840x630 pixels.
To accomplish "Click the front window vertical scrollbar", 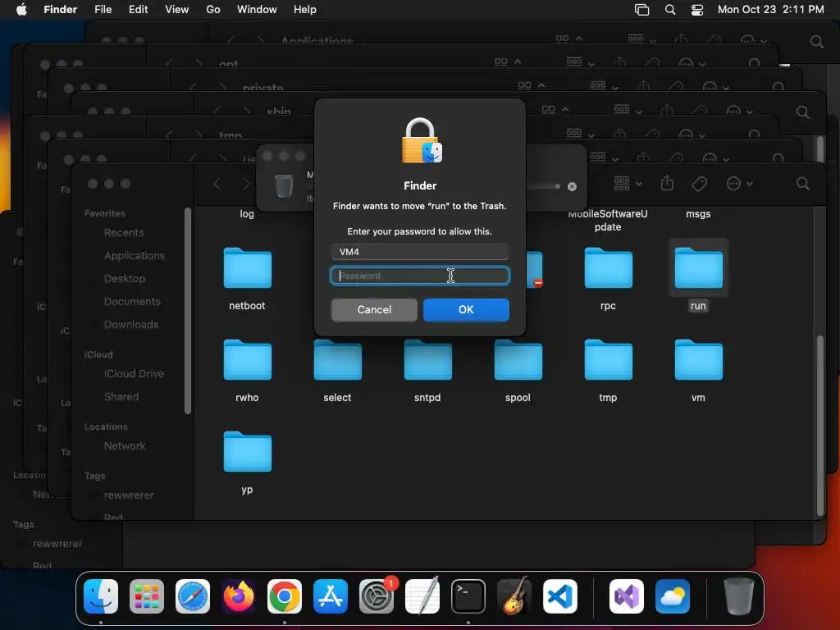I will coord(819,426).
